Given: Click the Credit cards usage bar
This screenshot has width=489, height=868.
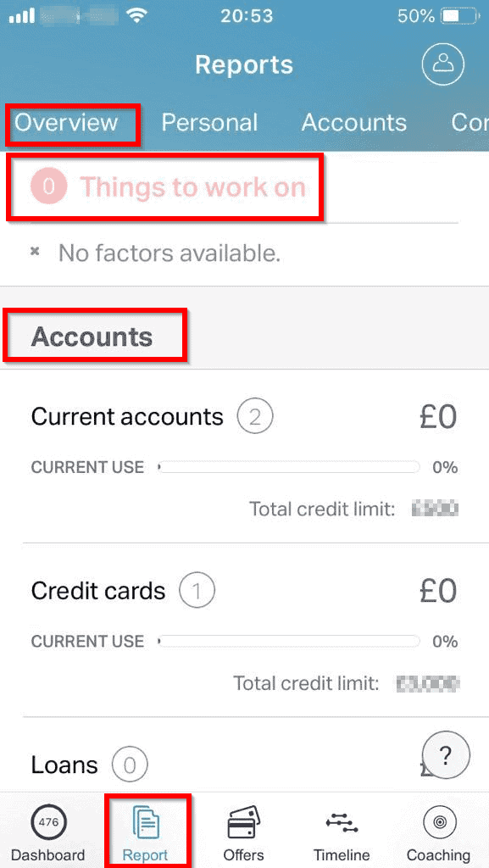Looking at the screenshot, I should coord(288,642).
